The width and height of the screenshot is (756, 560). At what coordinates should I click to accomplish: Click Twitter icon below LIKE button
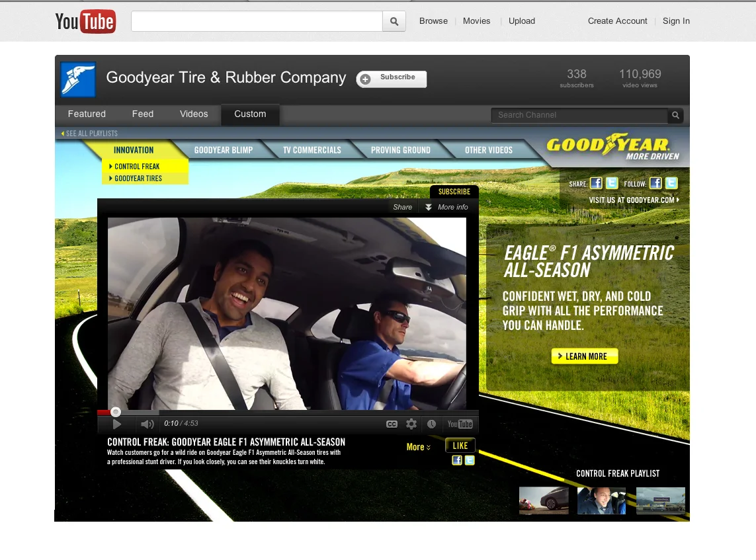[469, 460]
